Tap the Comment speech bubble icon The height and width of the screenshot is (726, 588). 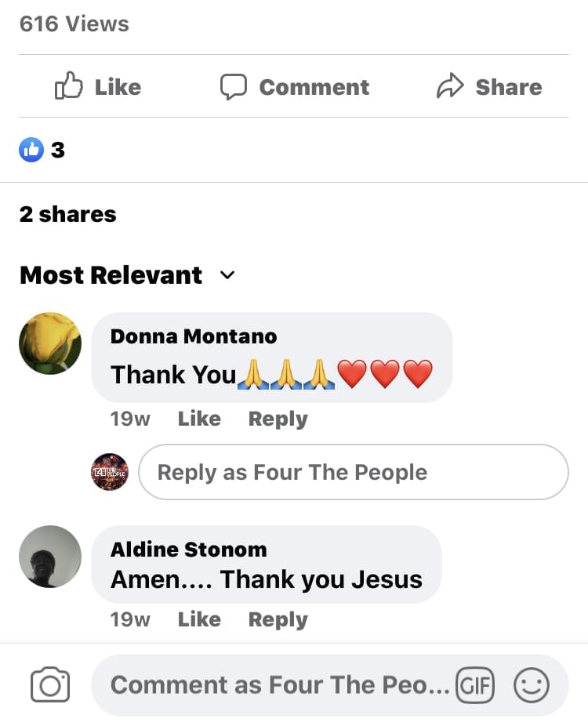[233, 86]
